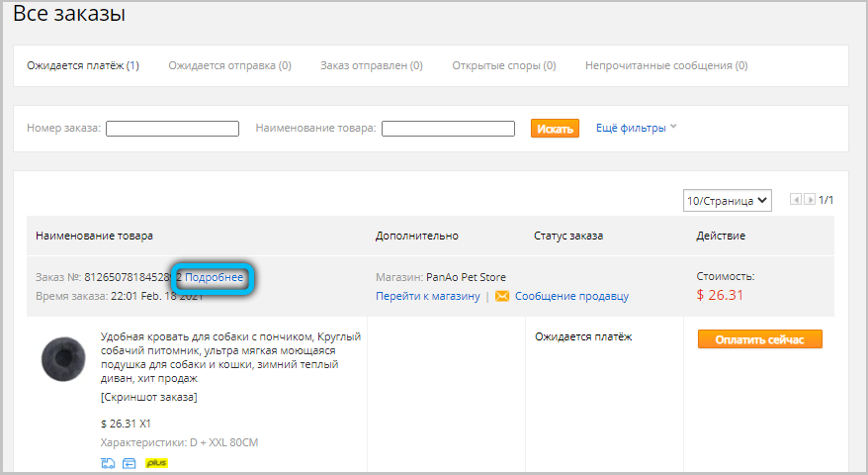Click the delivery truck icon under product
Viewport: 868px width, 475px height.
(x=107, y=462)
